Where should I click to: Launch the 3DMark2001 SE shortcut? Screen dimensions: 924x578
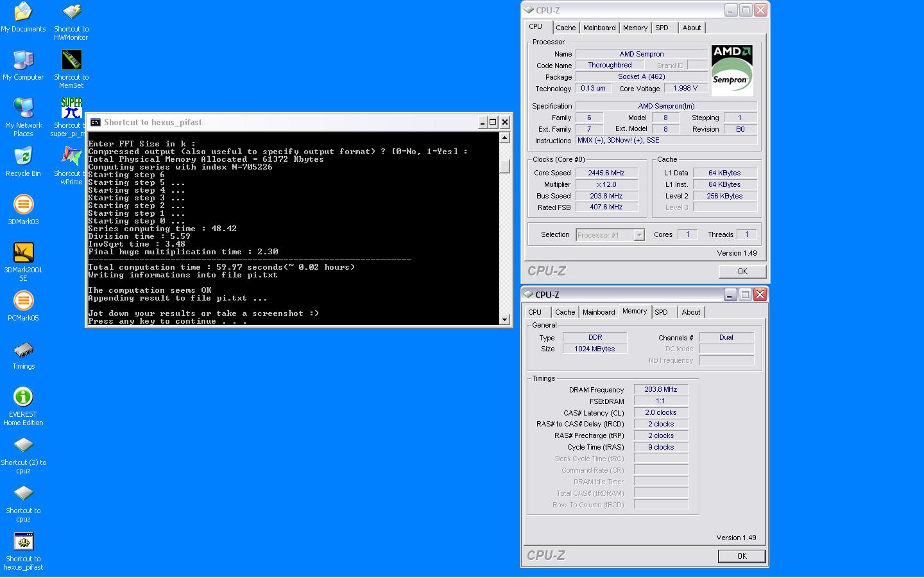click(x=23, y=252)
